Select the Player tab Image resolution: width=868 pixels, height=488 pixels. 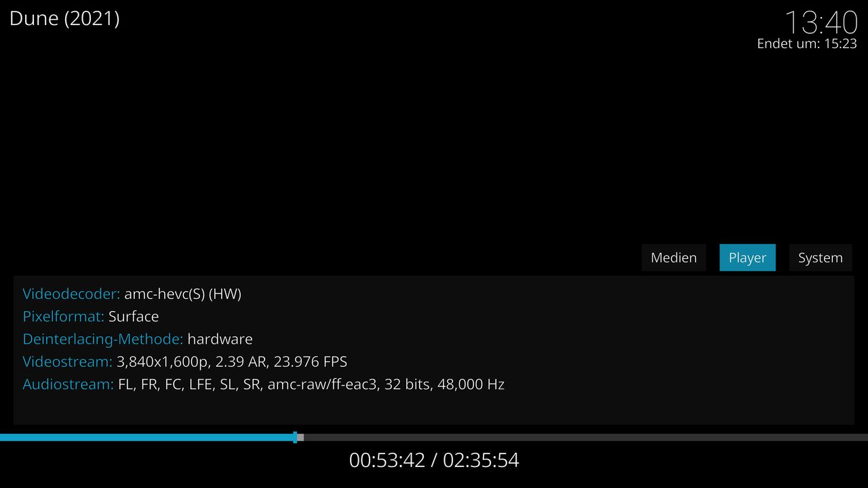(x=747, y=258)
